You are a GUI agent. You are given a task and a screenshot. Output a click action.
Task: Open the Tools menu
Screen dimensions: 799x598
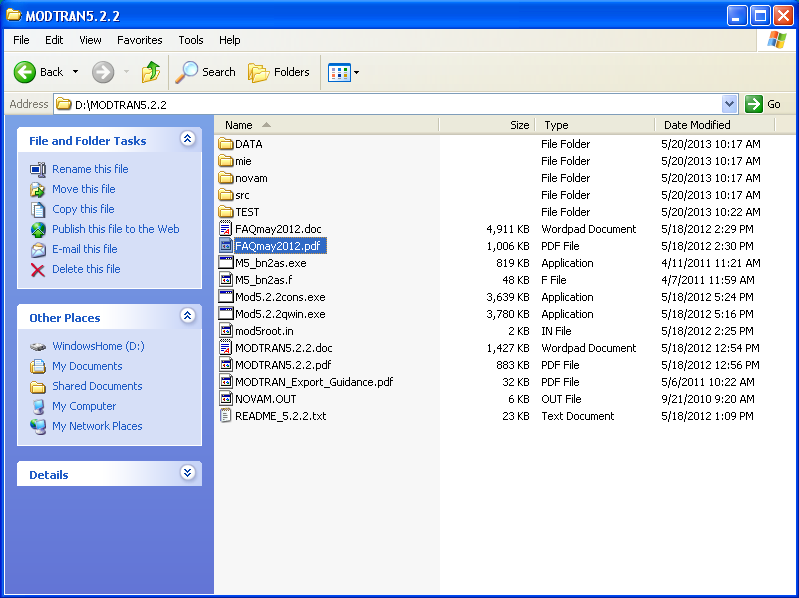pos(191,40)
